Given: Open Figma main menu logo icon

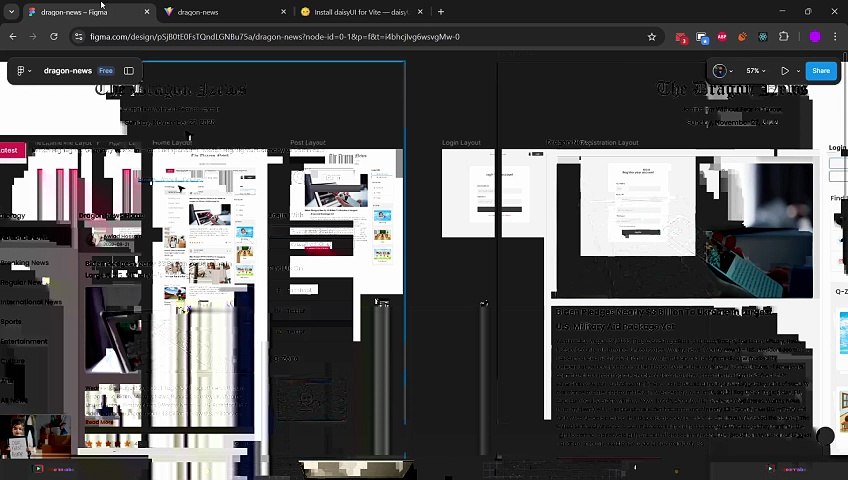Looking at the screenshot, I should tap(21, 71).
